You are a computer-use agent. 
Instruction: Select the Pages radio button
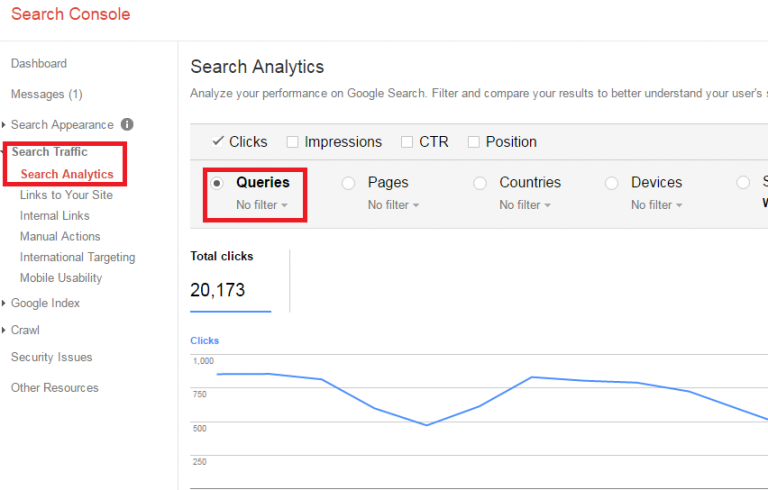(349, 183)
